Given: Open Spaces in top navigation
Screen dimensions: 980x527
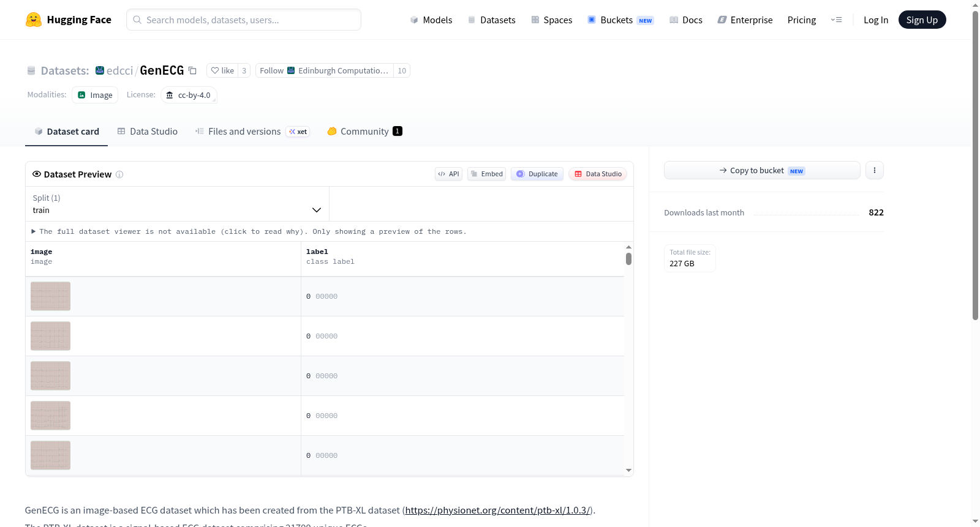Looking at the screenshot, I should tap(552, 20).
